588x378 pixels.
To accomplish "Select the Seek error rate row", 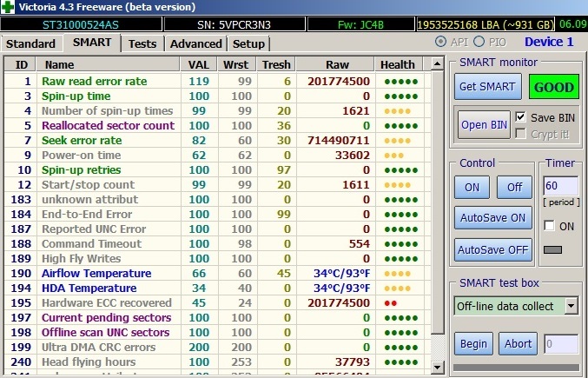I will 217,140.
